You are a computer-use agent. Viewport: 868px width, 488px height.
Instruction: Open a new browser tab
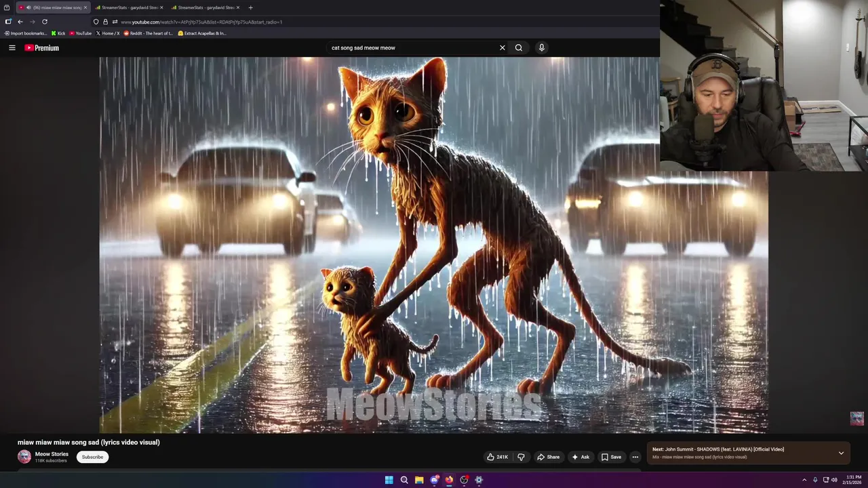tap(250, 7)
